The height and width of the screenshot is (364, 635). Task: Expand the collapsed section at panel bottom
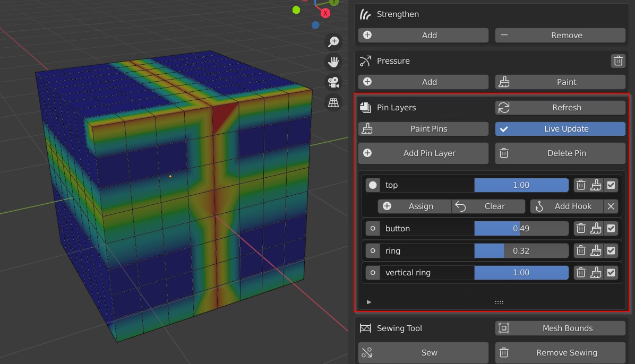click(x=368, y=301)
